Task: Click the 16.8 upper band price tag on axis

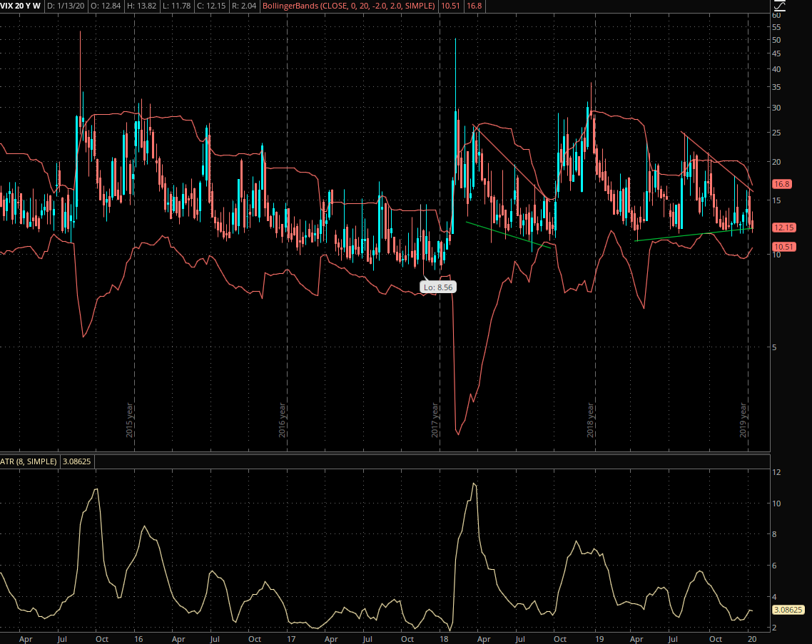Action: point(782,184)
